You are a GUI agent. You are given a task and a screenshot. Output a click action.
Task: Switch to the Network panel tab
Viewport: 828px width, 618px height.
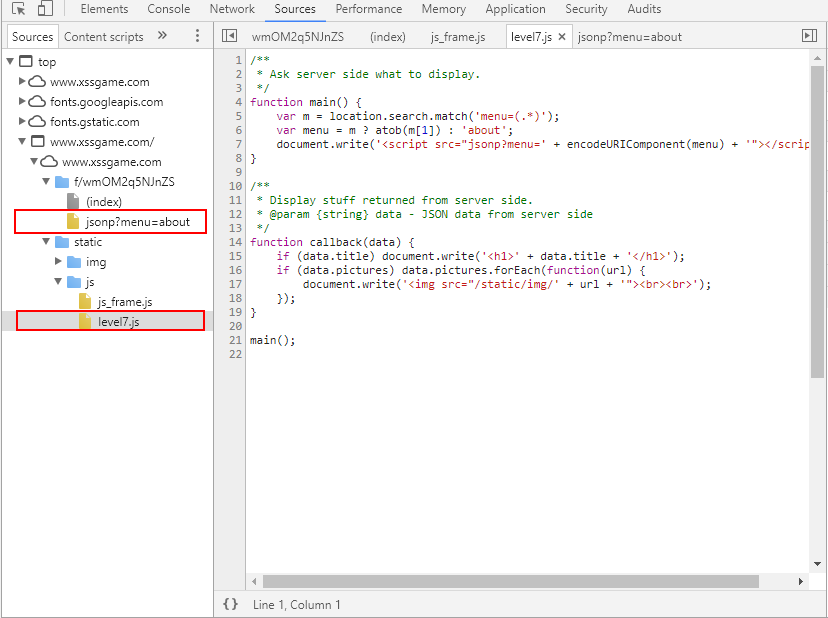[232, 9]
